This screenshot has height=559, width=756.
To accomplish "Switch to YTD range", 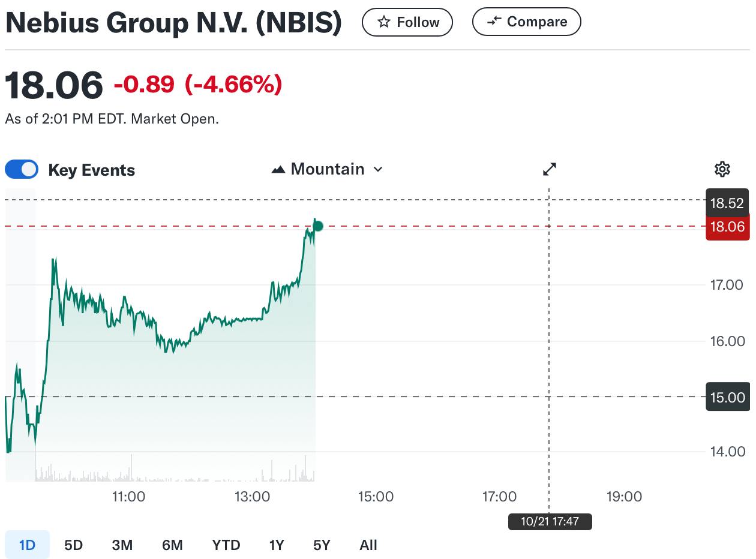I will click(x=226, y=545).
